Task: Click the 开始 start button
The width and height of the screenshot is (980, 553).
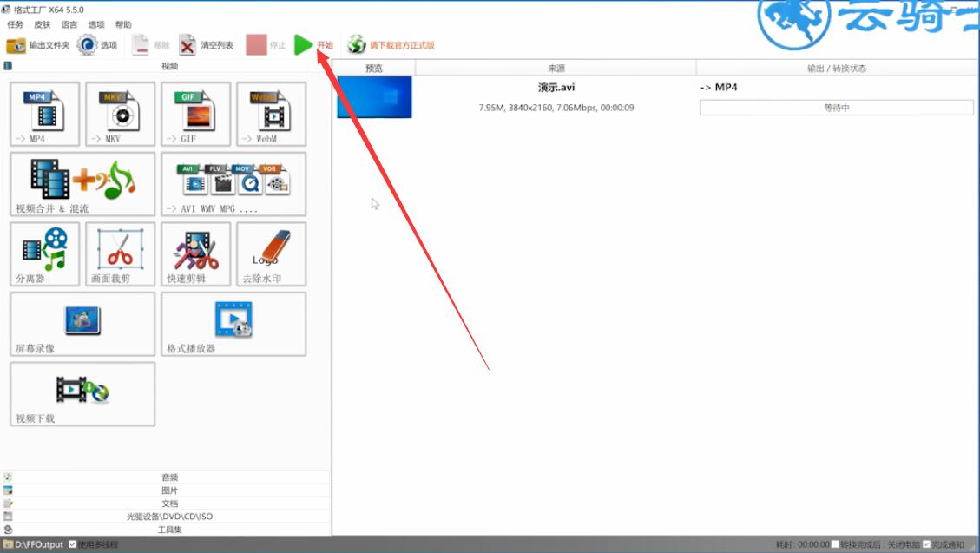Action: (313, 45)
